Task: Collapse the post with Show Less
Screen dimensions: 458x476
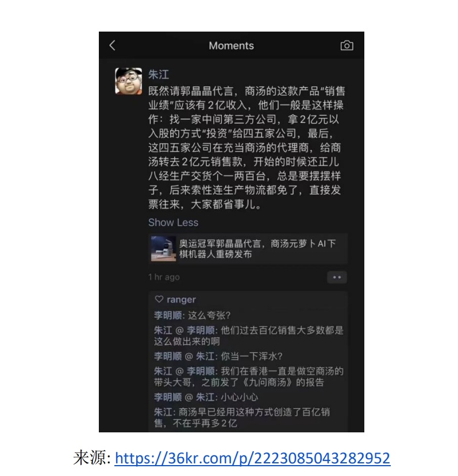Action: point(173,223)
